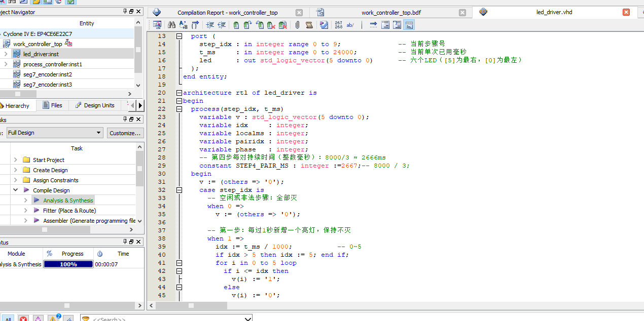Close the work_controller_top.bdf tab

pos(462,13)
